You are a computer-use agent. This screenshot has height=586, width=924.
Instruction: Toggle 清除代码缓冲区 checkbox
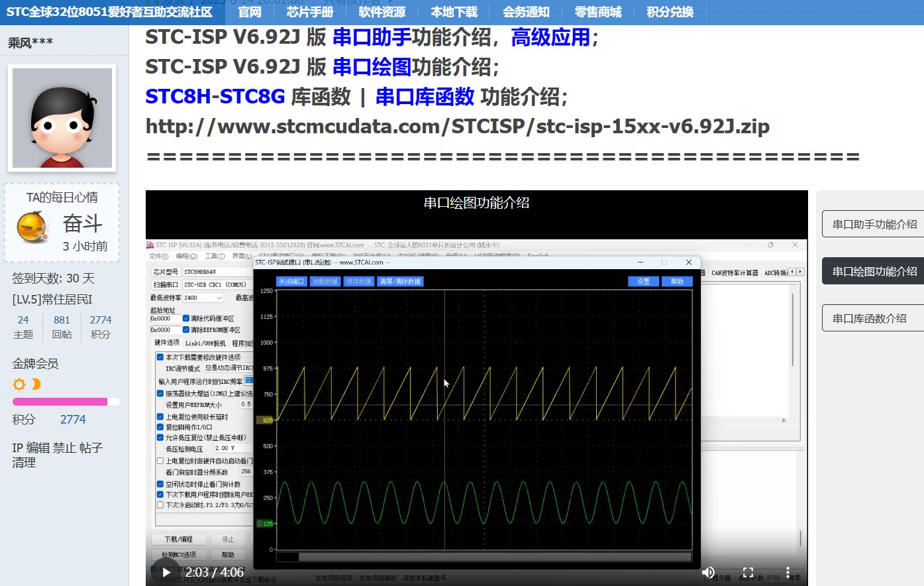coord(186,318)
